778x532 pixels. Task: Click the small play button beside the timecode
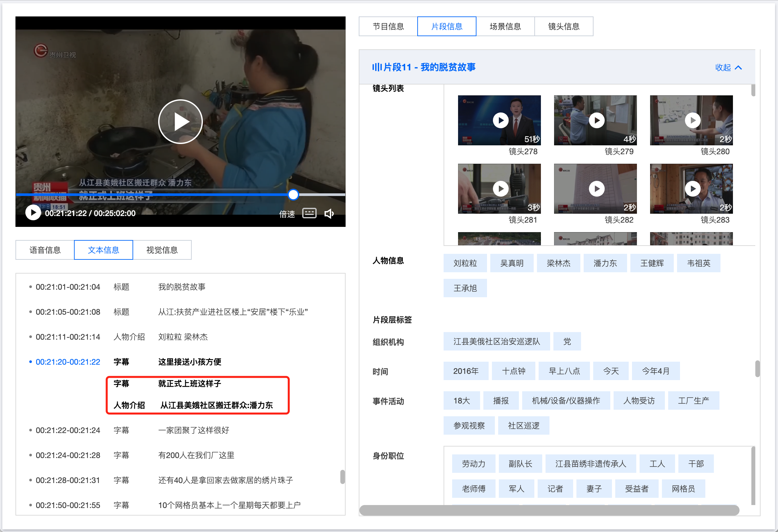pos(33,213)
